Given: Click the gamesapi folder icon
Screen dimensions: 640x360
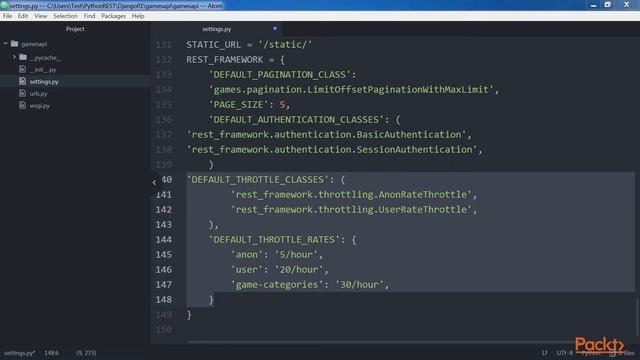Looking at the screenshot, I should 15,43.
